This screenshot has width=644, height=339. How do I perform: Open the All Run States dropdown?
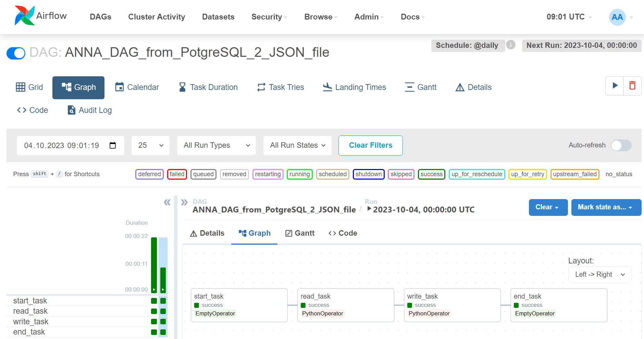pyautogui.click(x=297, y=145)
